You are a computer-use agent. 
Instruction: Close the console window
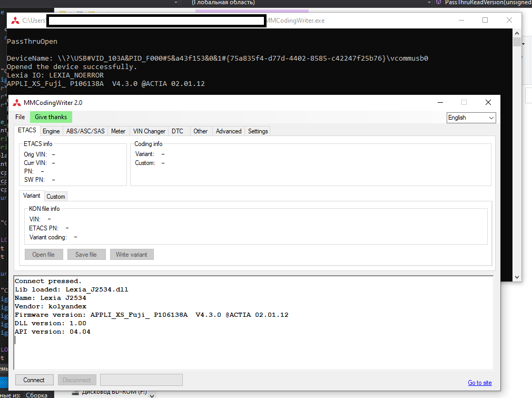[x=509, y=21]
